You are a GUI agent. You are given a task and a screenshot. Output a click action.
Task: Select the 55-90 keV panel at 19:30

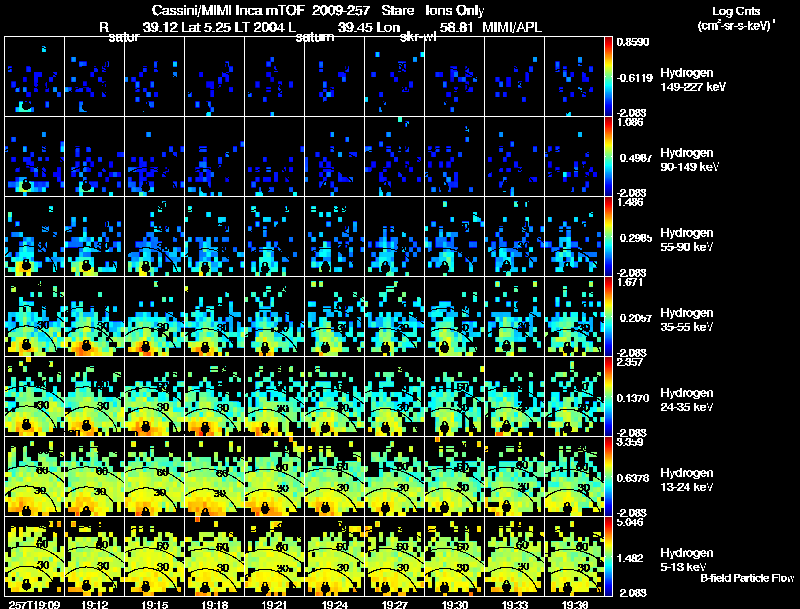(x=455, y=237)
